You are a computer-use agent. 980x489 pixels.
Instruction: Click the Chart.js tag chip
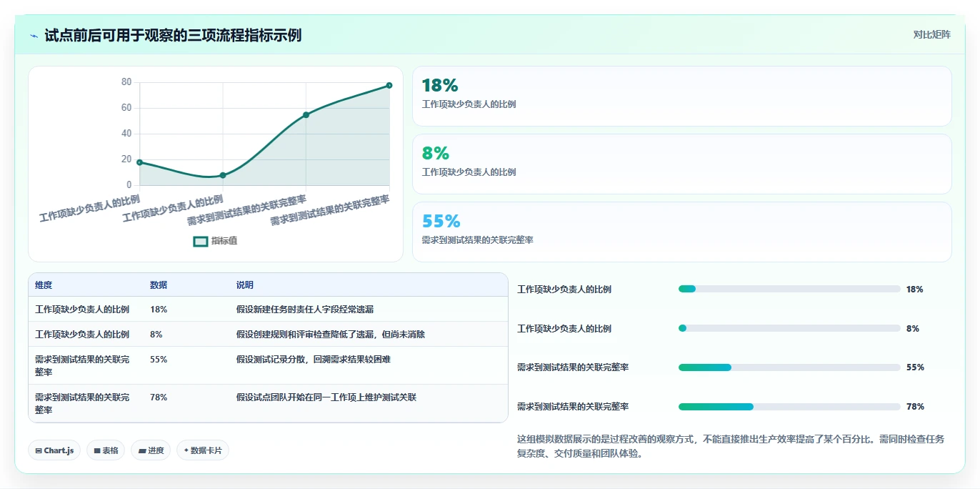point(55,450)
